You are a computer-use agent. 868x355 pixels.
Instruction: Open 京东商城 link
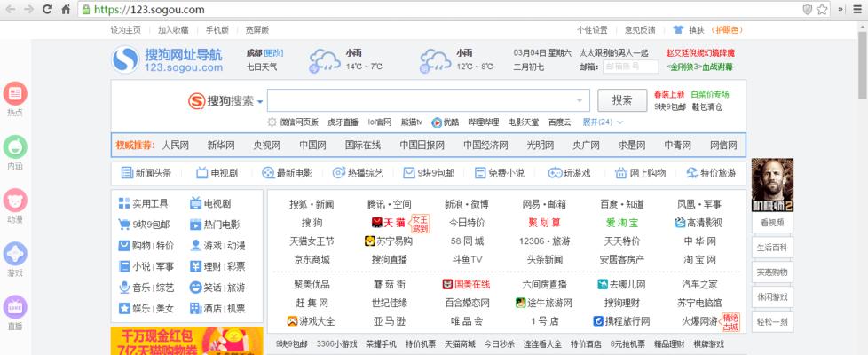coord(312,259)
